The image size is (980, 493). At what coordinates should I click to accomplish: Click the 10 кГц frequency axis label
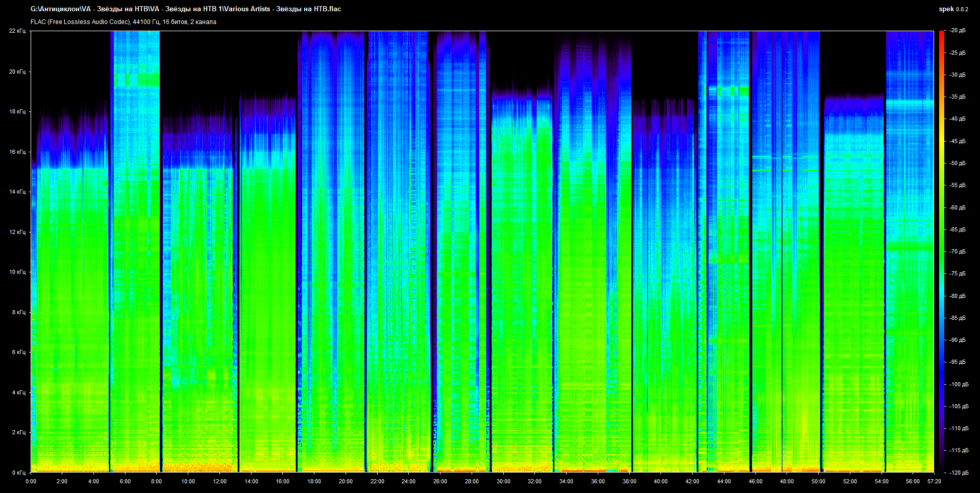pyautogui.click(x=17, y=272)
